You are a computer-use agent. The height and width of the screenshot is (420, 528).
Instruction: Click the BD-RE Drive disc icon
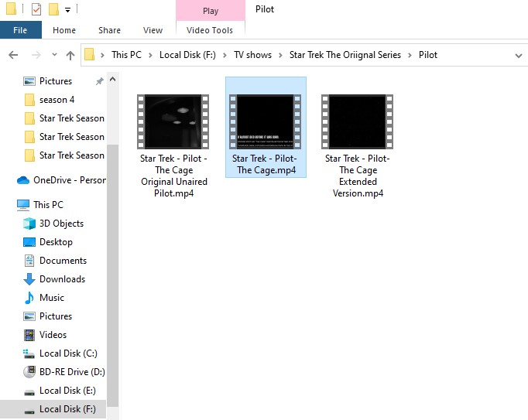click(x=29, y=372)
